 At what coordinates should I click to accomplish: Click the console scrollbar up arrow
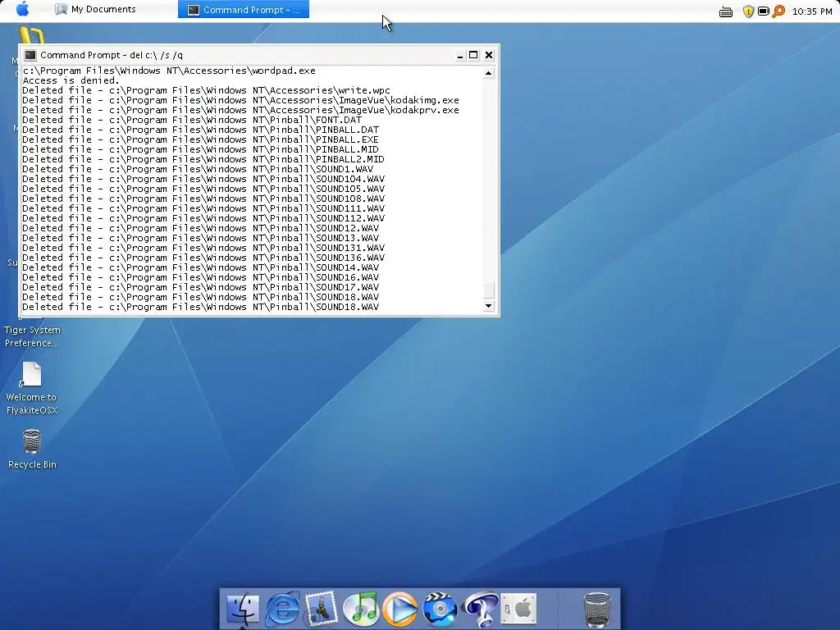tap(488, 73)
